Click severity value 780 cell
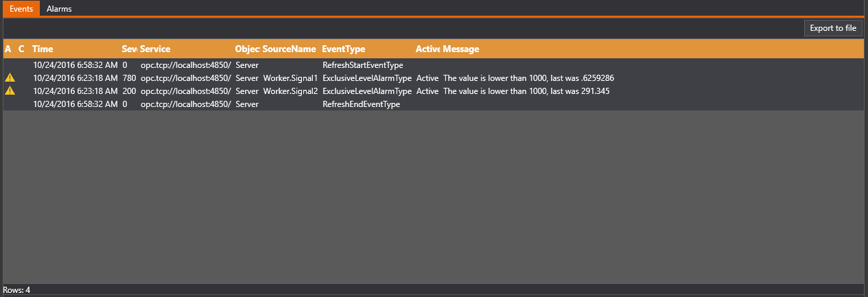Screen dimensions: 868x297 tap(129, 78)
